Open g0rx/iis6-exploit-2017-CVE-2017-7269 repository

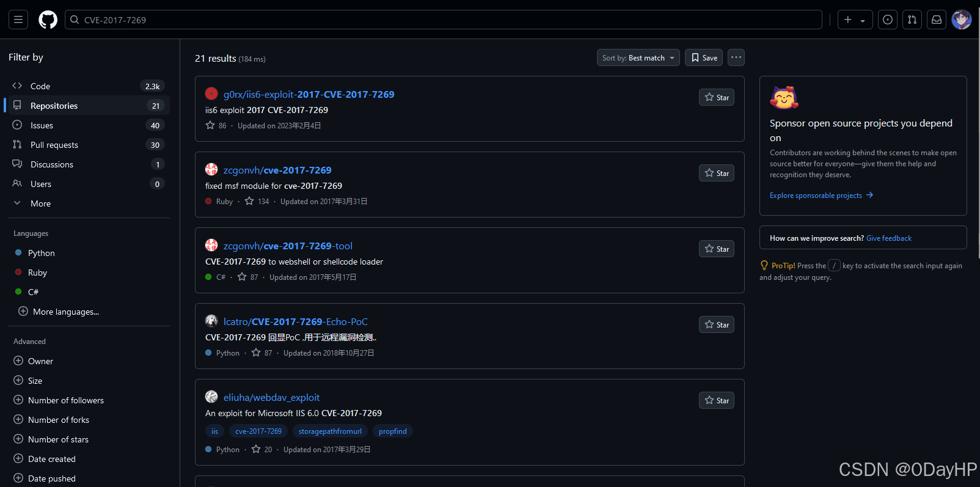point(309,94)
